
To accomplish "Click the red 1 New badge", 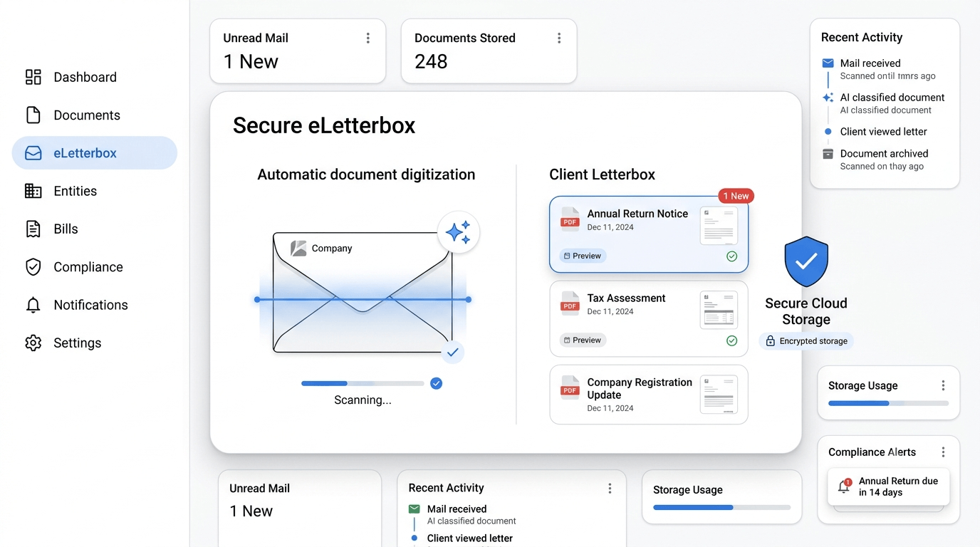I will 736,196.
